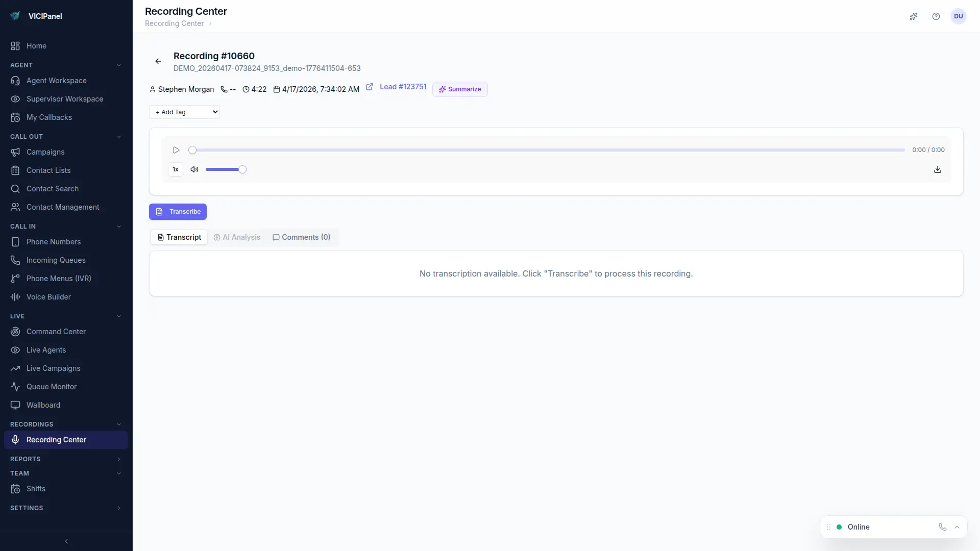
Task: Toggle the pin icon in the header
Action: (x=914, y=16)
